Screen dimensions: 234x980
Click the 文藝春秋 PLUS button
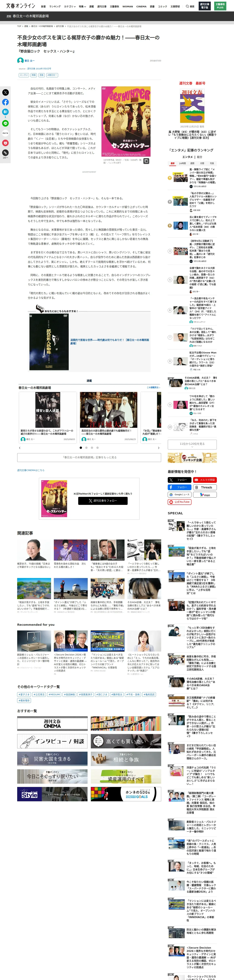point(220,6)
